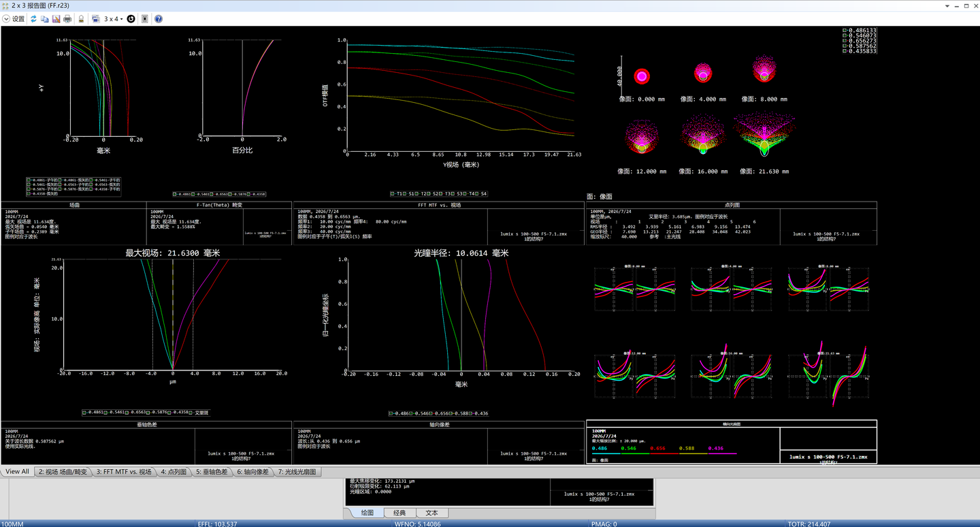Click the save graphic icon
This screenshot has width=980, height=527.
click(x=56, y=19)
